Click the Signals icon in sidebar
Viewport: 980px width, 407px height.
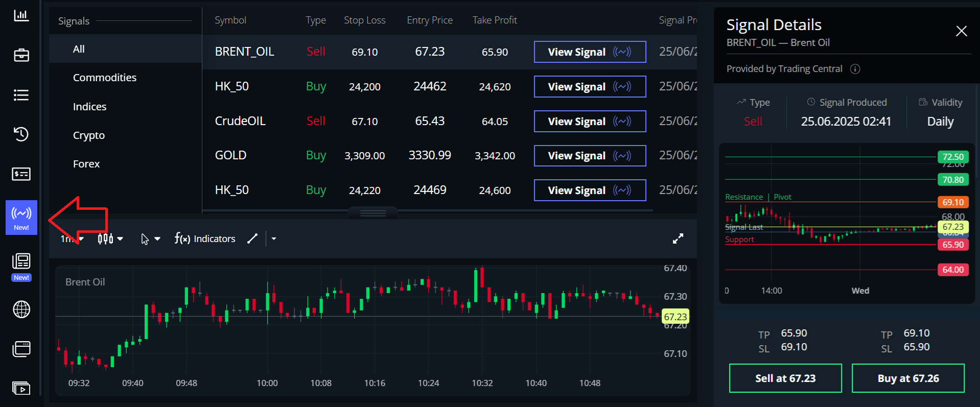pyautogui.click(x=21, y=217)
